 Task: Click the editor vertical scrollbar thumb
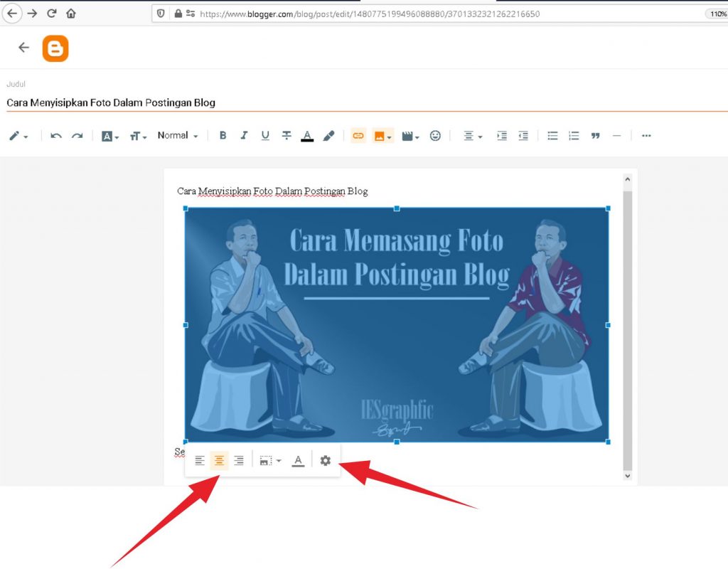pos(627,331)
